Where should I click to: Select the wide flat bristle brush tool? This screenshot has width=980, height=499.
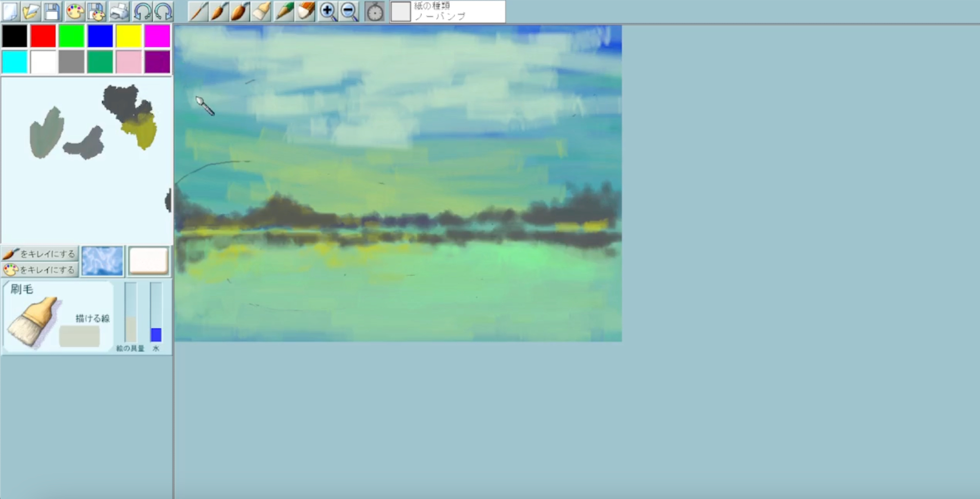pos(261,11)
